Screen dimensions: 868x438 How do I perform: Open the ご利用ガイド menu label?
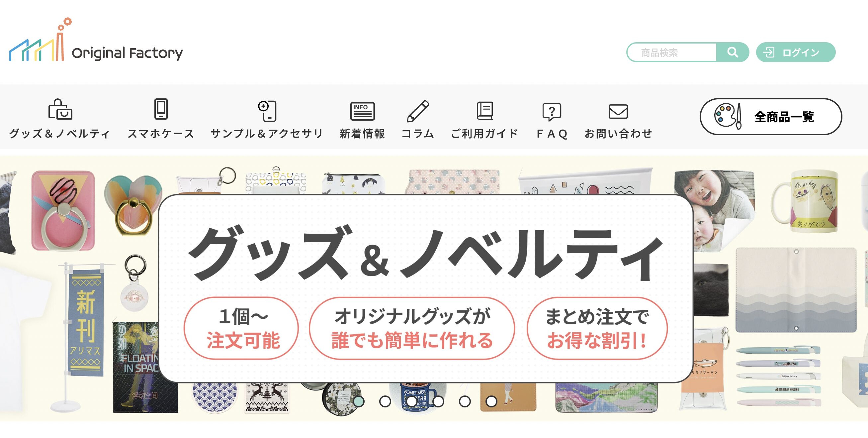point(485,134)
